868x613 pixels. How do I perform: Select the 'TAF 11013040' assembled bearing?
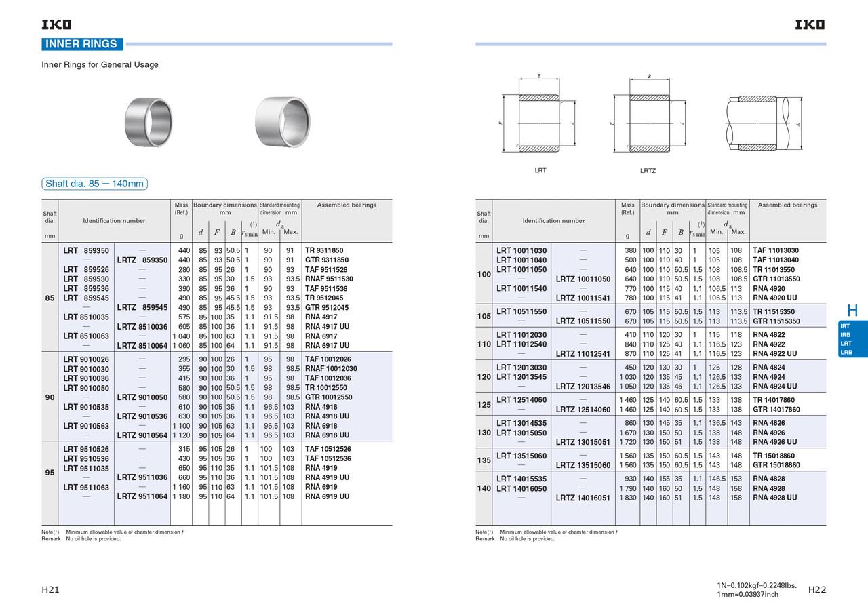776,260
